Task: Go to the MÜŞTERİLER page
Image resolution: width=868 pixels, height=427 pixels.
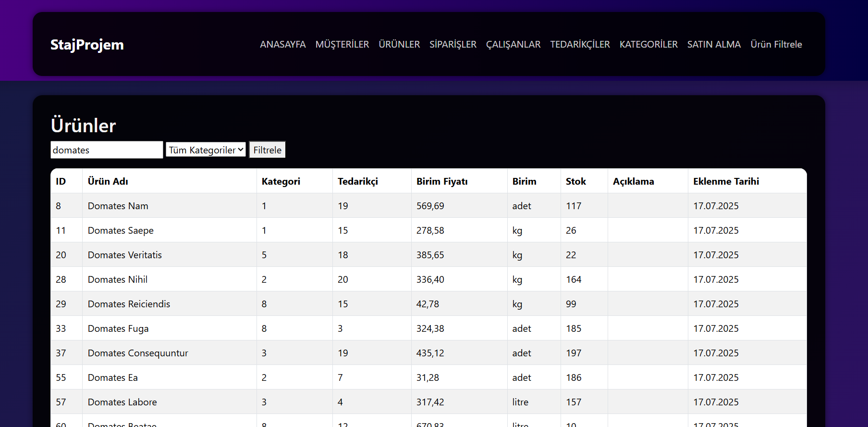Action: 342,44
